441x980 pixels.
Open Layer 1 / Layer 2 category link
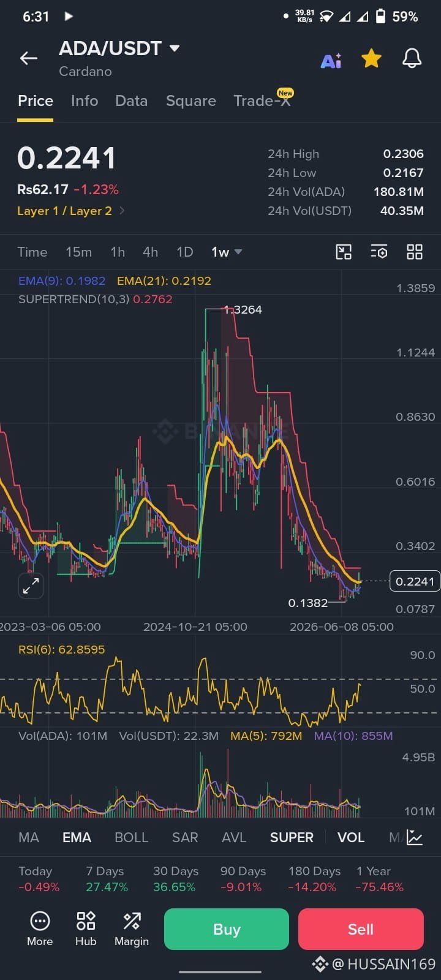[x=71, y=211]
